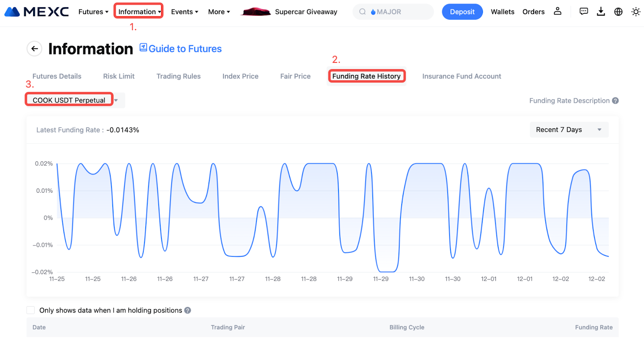Click the Latest Funding Rate label
This screenshot has width=644, height=338.
[70, 130]
